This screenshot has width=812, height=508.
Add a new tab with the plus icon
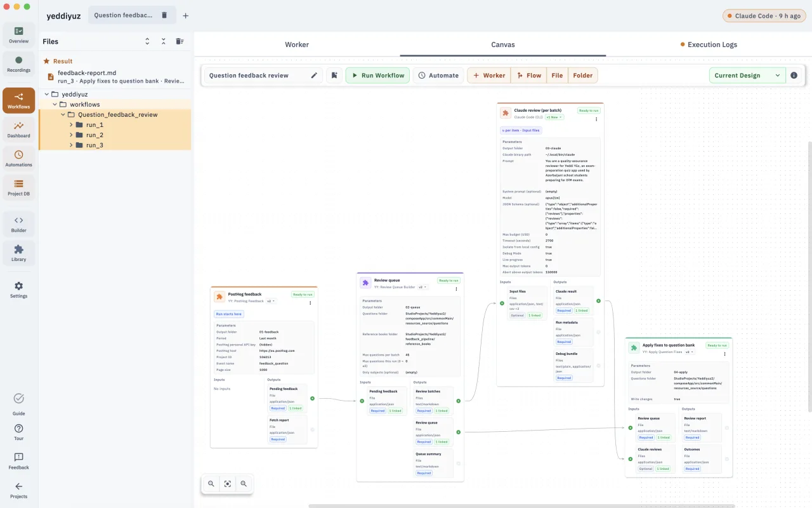[x=185, y=16]
